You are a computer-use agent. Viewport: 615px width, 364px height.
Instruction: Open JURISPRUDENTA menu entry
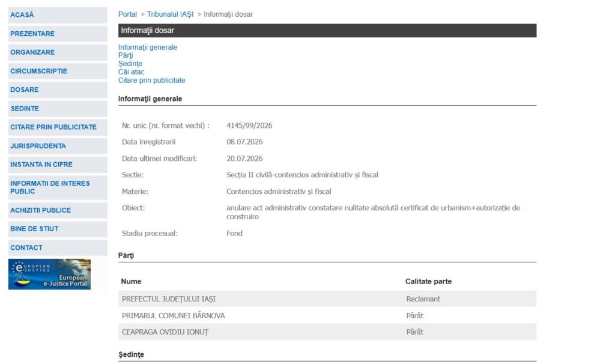coord(58,146)
